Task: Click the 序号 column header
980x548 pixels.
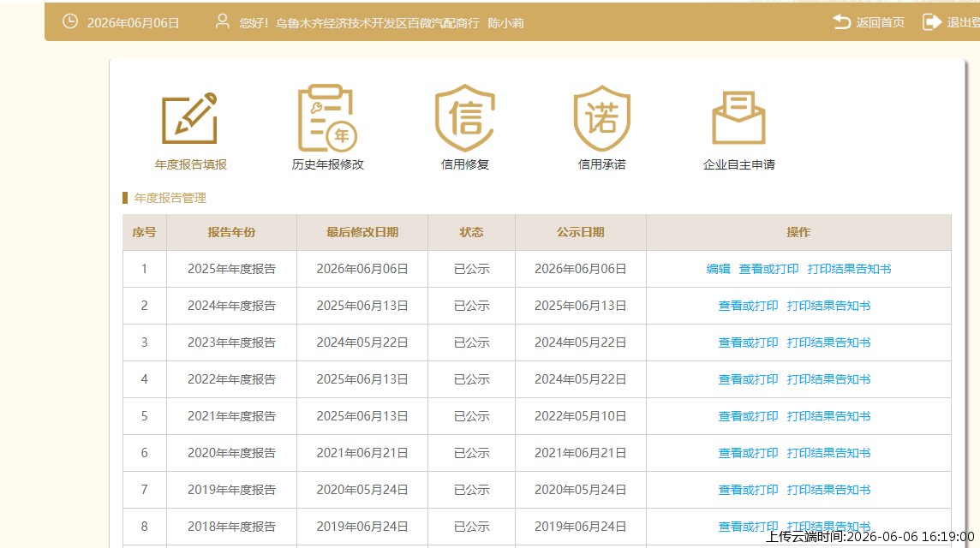Action: [145, 232]
